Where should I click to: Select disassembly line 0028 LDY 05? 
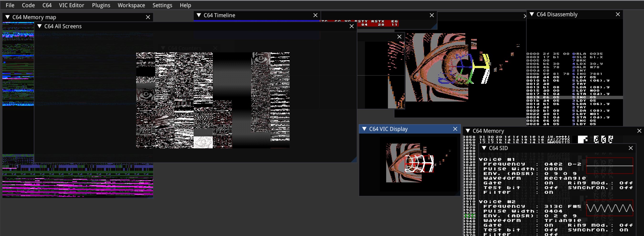(575, 124)
